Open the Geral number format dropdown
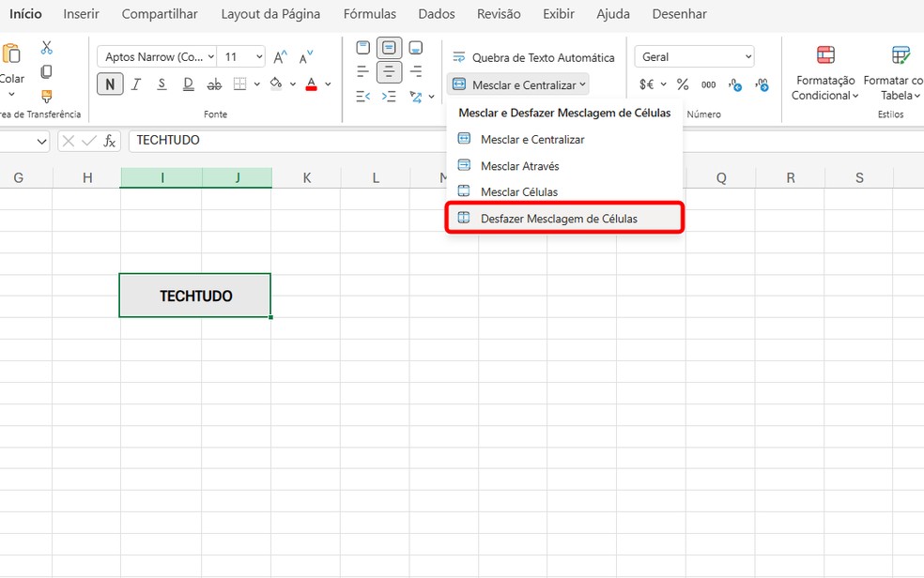 click(693, 56)
